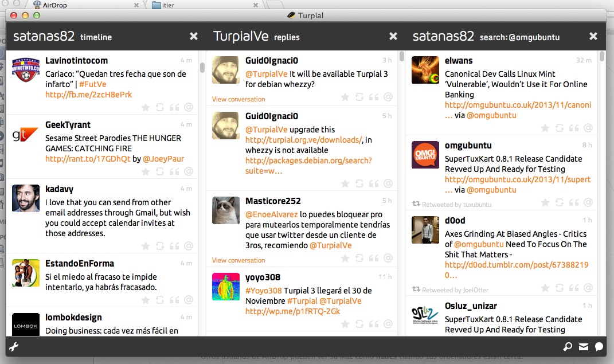This screenshot has width=614, height=364.
Task: Star kadavy's Gmail tweet
Action: (x=146, y=246)
